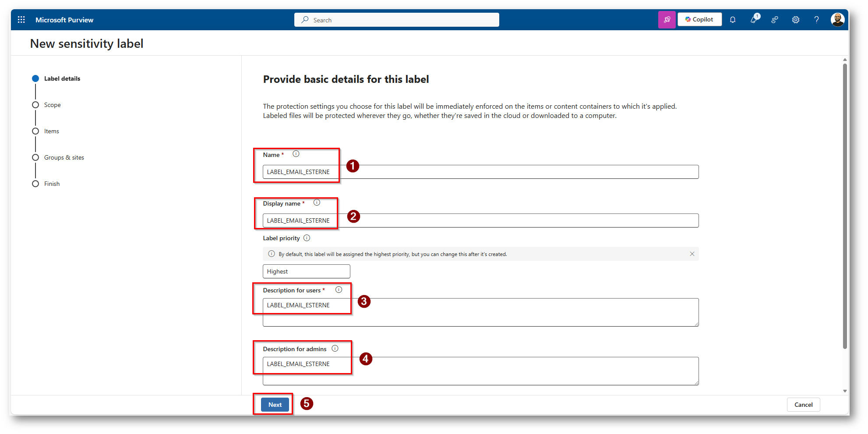Click the search magnifier icon
The width and height of the screenshot is (868, 434).
[305, 20]
